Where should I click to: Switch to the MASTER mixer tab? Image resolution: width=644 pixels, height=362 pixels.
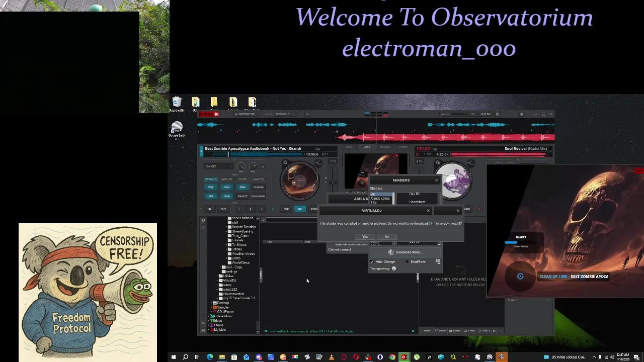point(403,147)
